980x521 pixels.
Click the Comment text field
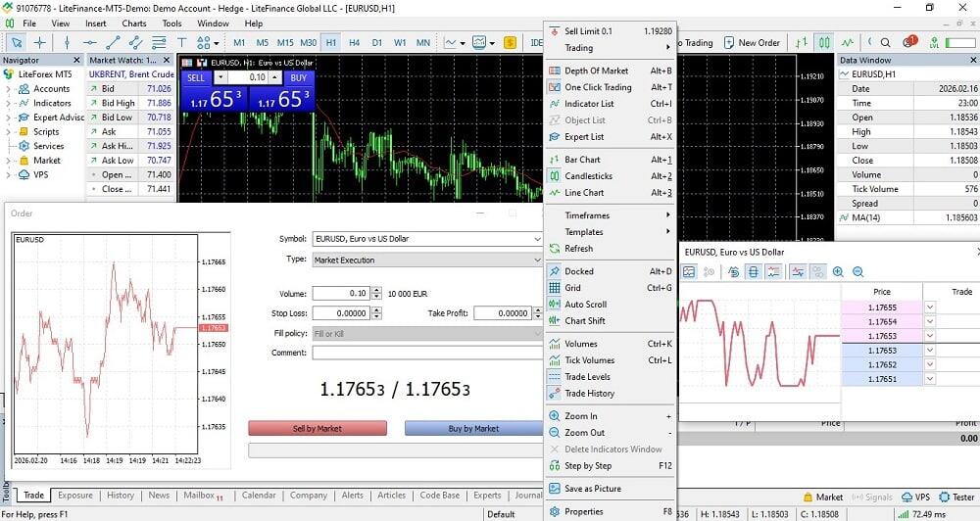427,353
